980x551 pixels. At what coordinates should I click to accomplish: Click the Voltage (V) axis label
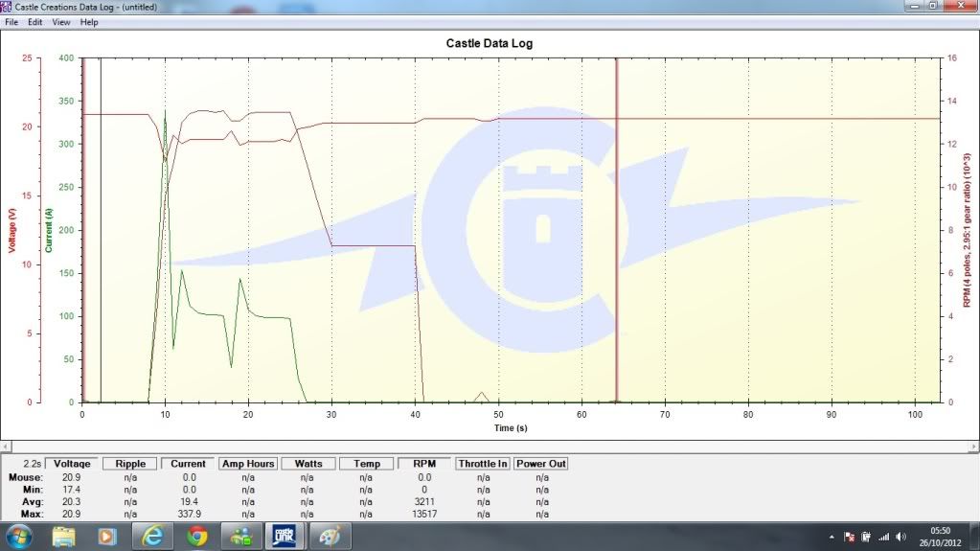click(11, 230)
